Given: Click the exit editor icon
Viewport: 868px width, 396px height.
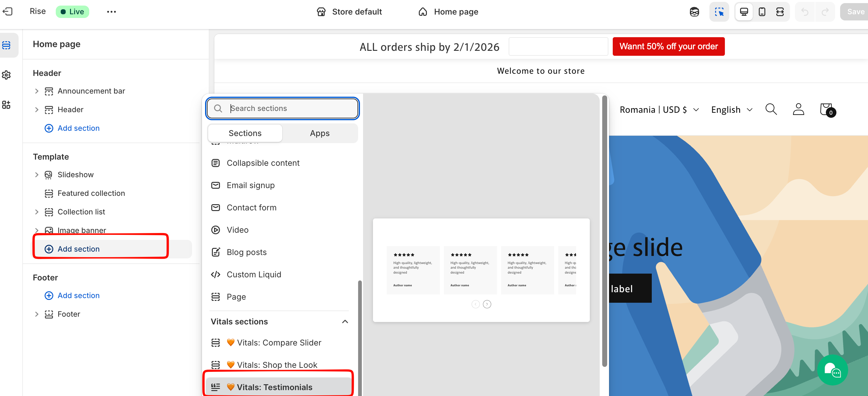Looking at the screenshot, I should click(x=7, y=11).
